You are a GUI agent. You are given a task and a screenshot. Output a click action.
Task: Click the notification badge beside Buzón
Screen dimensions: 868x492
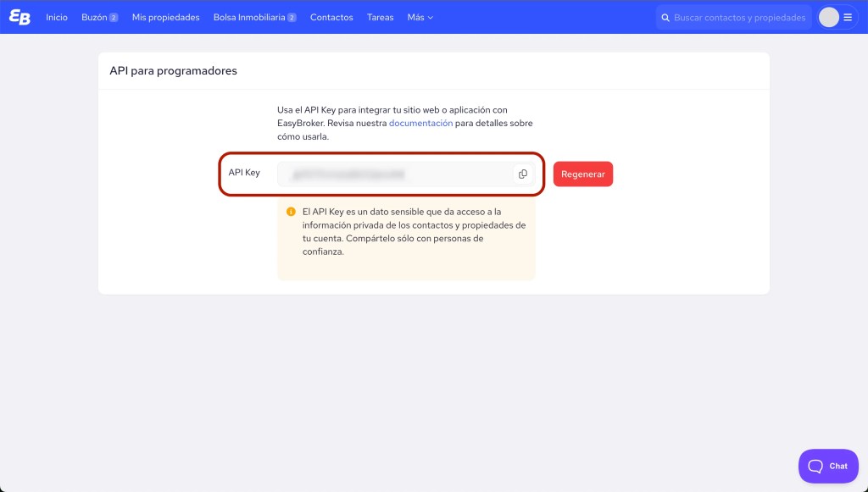point(114,18)
